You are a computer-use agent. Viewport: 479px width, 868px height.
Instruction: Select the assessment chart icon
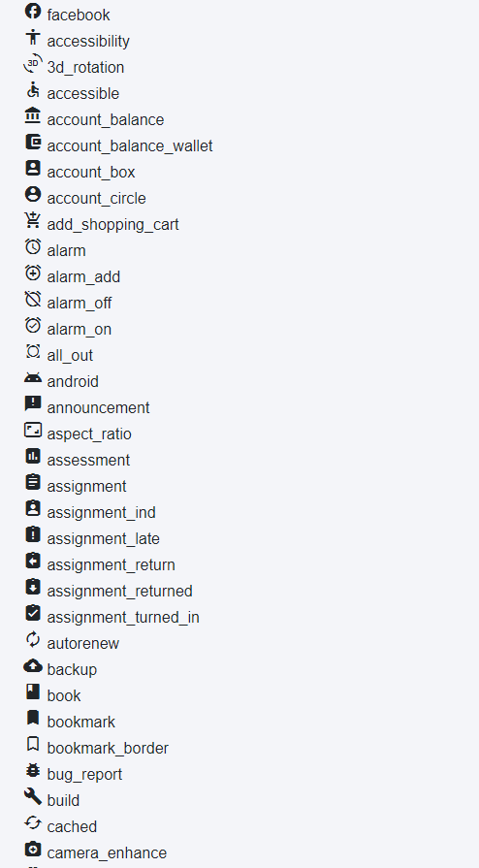33,456
